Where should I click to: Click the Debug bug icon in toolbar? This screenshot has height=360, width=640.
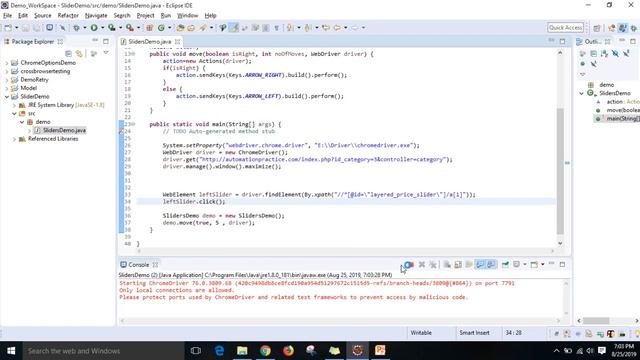(76, 28)
